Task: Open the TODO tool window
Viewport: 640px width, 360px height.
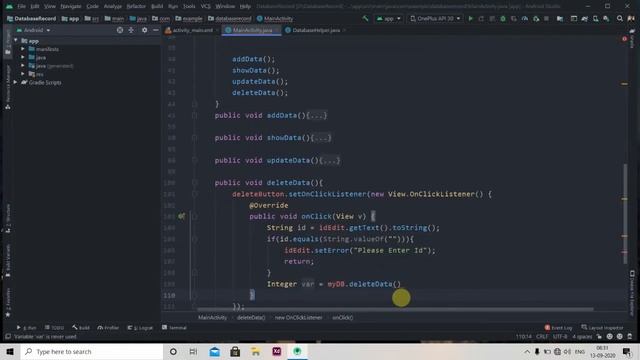Action: click(54, 327)
